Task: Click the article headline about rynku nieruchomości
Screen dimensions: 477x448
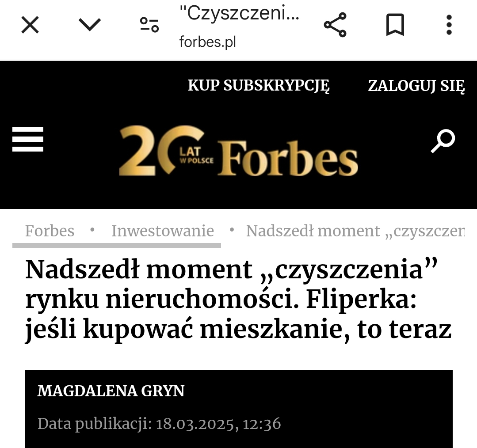Action: click(x=238, y=300)
